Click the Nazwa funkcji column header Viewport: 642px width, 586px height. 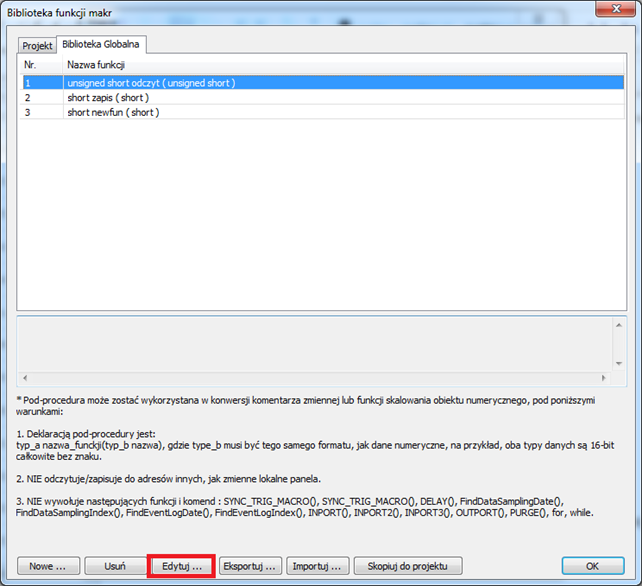point(344,65)
